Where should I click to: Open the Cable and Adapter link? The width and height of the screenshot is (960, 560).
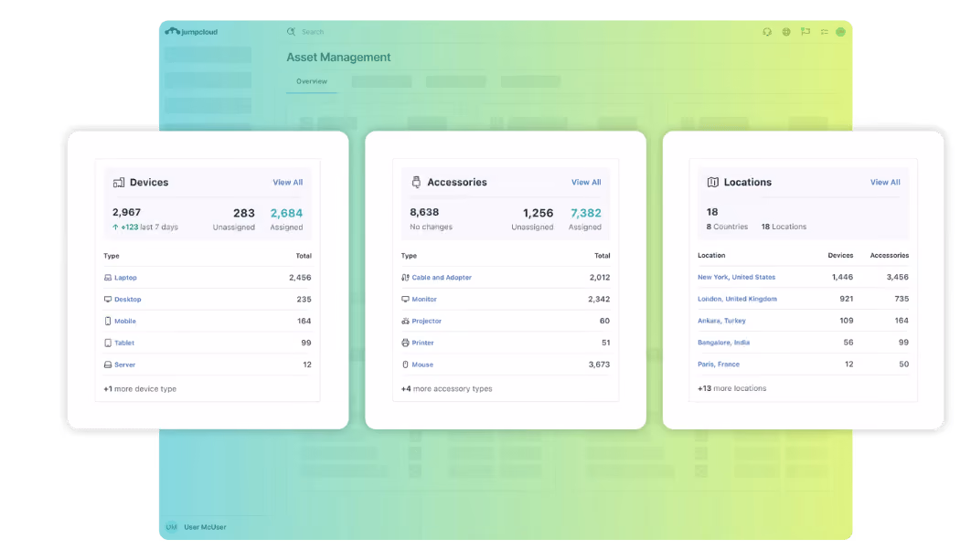pyautogui.click(x=442, y=278)
